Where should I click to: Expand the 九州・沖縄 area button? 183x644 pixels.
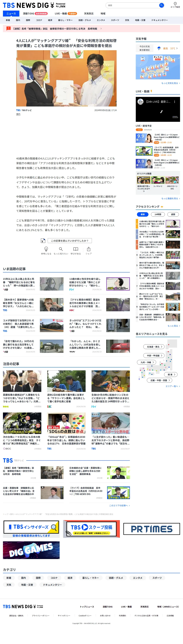pyautogui.click(x=147, y=362)
